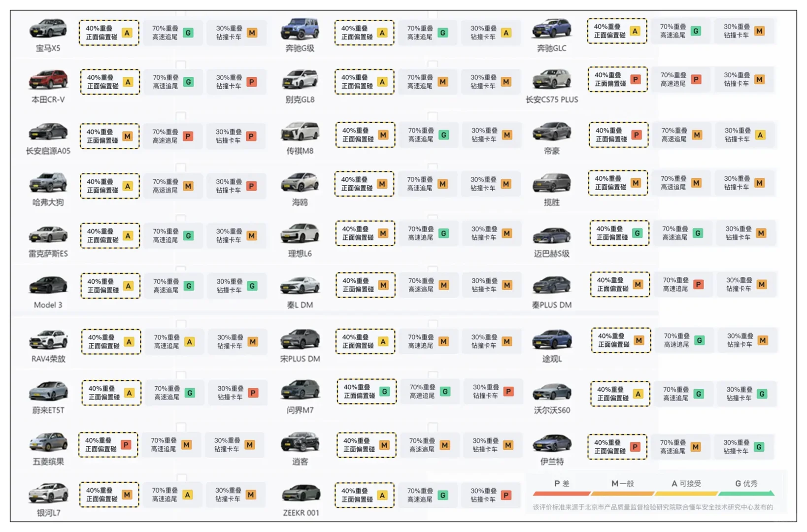Click red P badge in 长安CS75 PLUS 正面偏置碰 box
Image resolution: width=807 pixels, height=532 pixels.
click(636, 79)
